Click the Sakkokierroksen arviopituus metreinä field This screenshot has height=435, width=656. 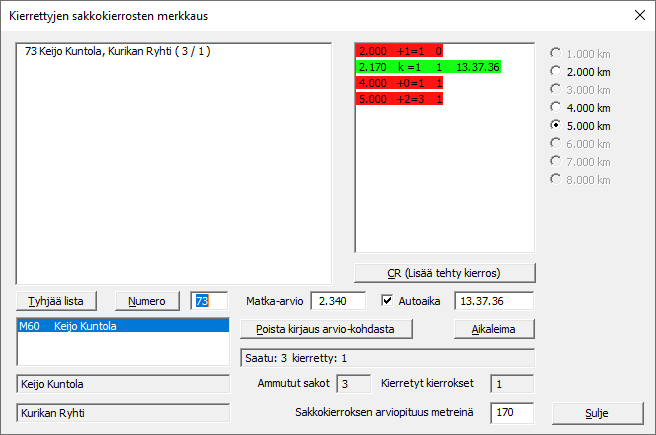(x=513, y=412)
